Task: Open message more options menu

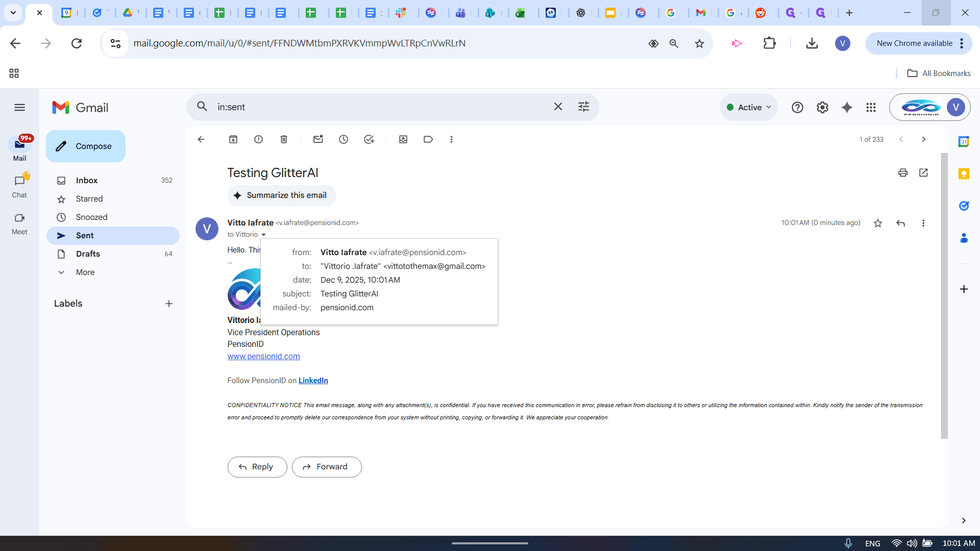Action: coord(923,223)
